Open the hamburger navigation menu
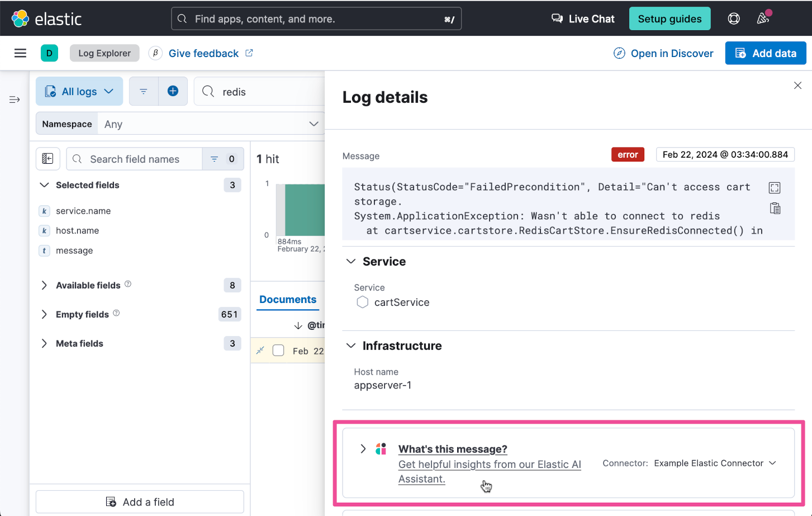 (x=21, y=53)
